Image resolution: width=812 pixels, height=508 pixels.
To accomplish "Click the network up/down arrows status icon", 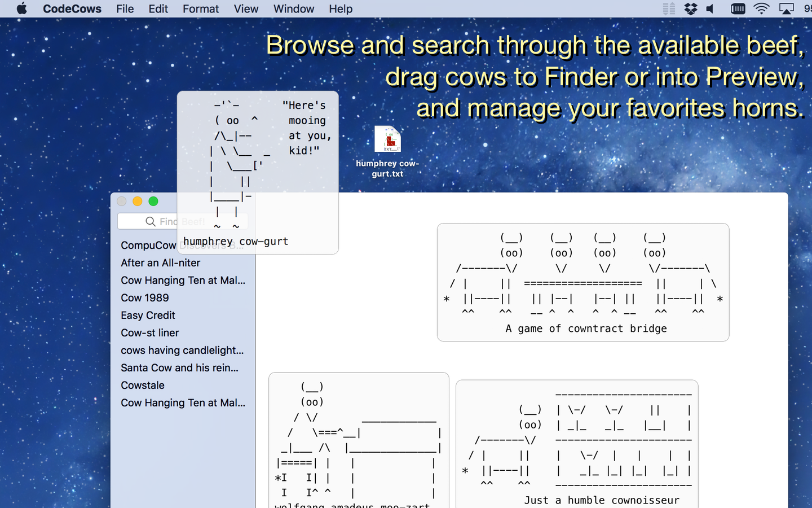I will (x=669, y=8).
